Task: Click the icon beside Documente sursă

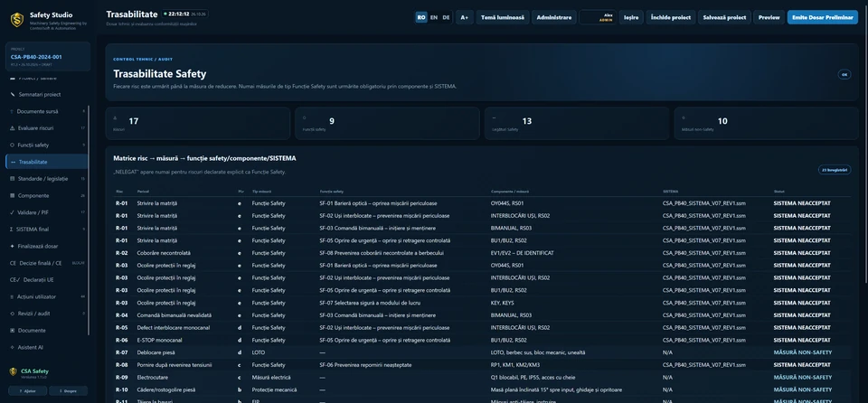Action: (x=12, y=111)
